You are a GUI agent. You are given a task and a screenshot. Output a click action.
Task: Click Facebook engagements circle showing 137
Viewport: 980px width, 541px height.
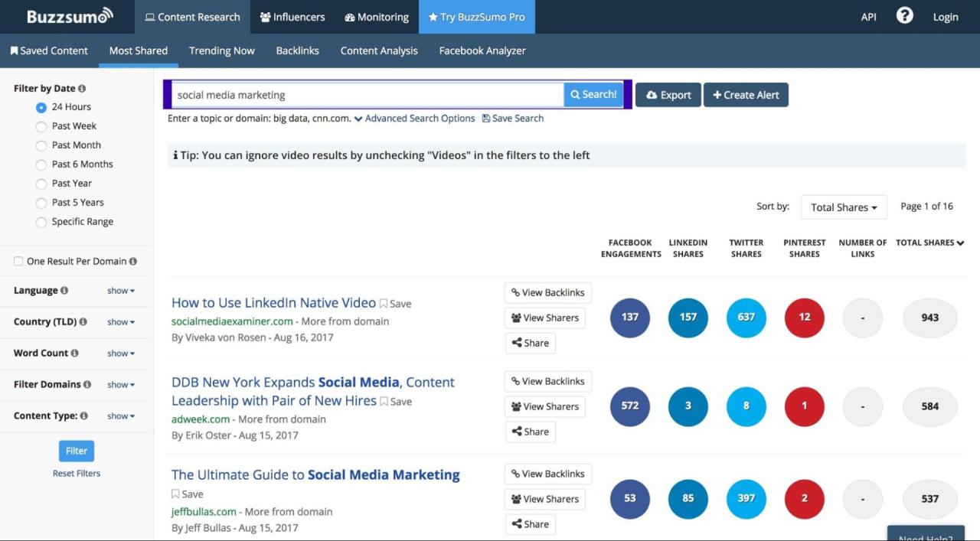click(x=630, y=318)
